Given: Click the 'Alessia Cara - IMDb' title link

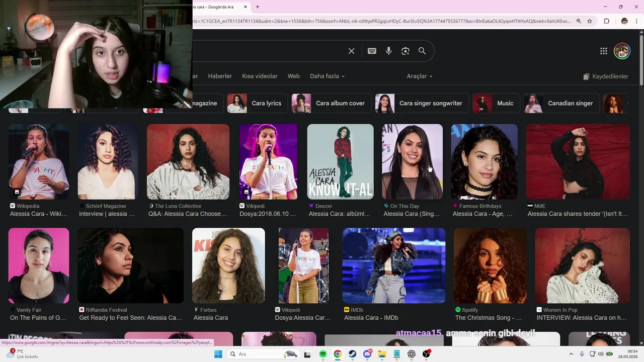Looking at the screenshot, I should pyautogui.click(x=371, y=318).
